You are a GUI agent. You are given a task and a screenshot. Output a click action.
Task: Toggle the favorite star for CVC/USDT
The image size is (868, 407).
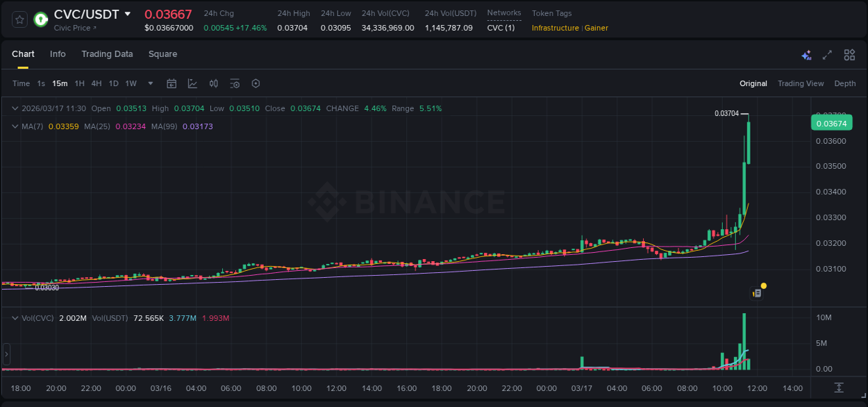(19, 20)
